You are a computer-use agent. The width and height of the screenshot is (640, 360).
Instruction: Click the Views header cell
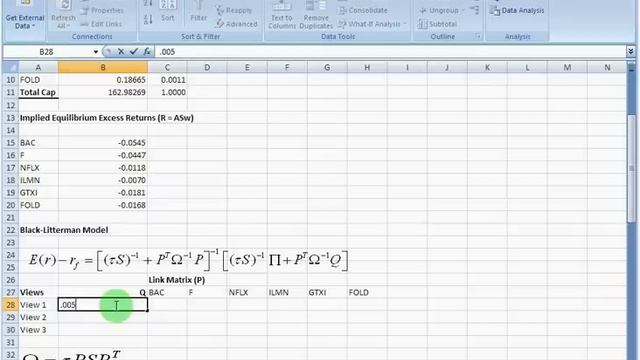point(38,292)
